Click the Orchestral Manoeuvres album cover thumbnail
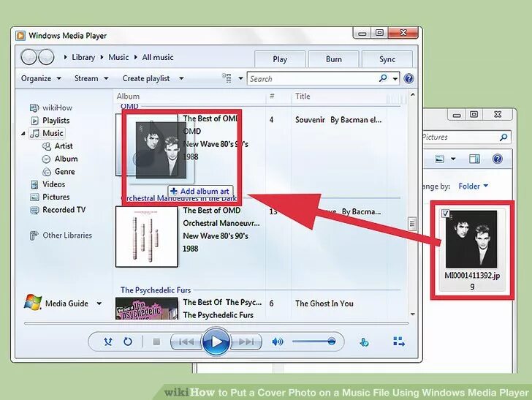Screen dimensions: 532x400 pyautogui.click(x=147, y=237)
